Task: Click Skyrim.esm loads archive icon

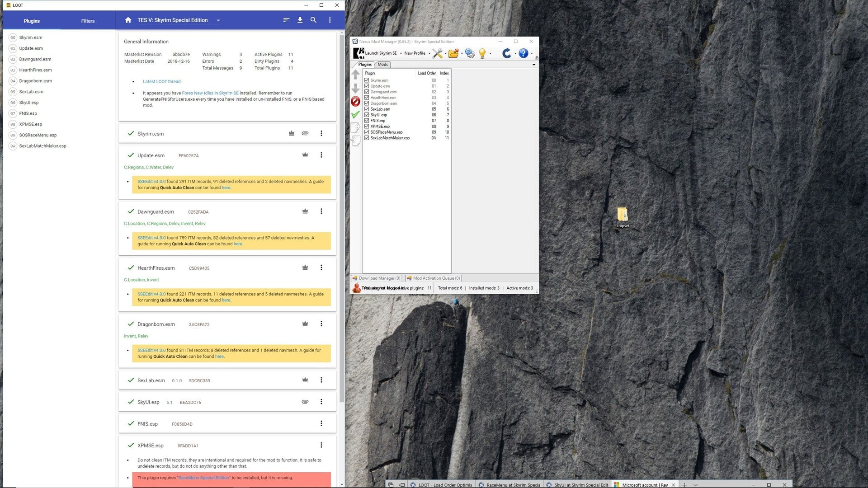Action: click(305, 133)
